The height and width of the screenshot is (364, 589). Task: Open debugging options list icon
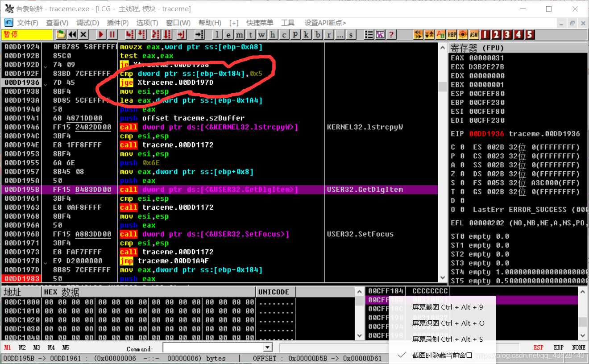point(369,34)
